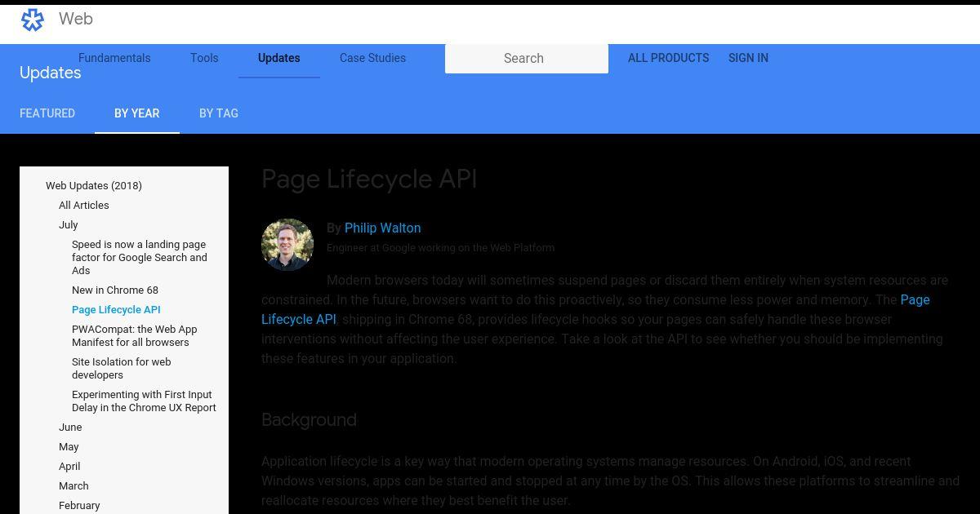980x514 pixels.
Task: Switch to the BY TAG tab
Action: 219,113
